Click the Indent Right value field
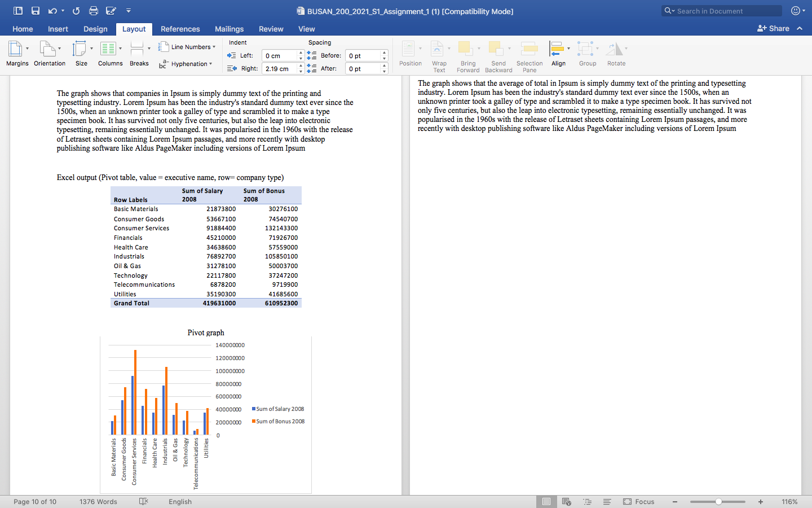The image size is (812, 508). coord(279,68)
